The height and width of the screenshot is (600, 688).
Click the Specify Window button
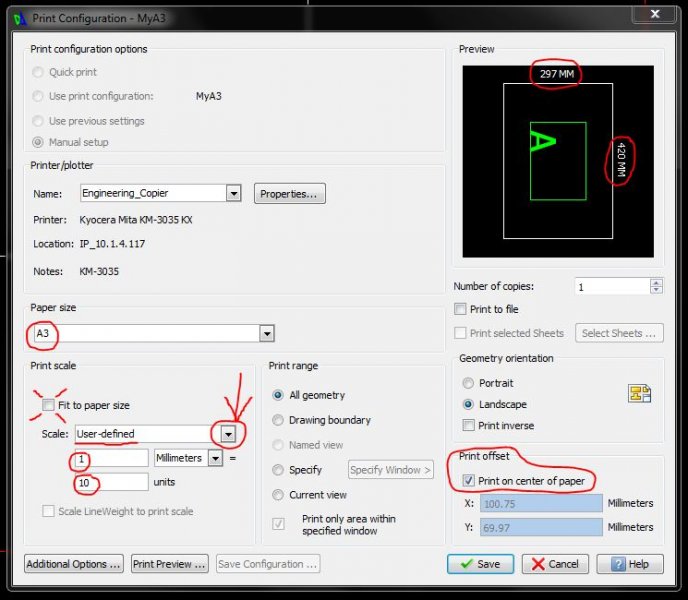click(391, 470)
